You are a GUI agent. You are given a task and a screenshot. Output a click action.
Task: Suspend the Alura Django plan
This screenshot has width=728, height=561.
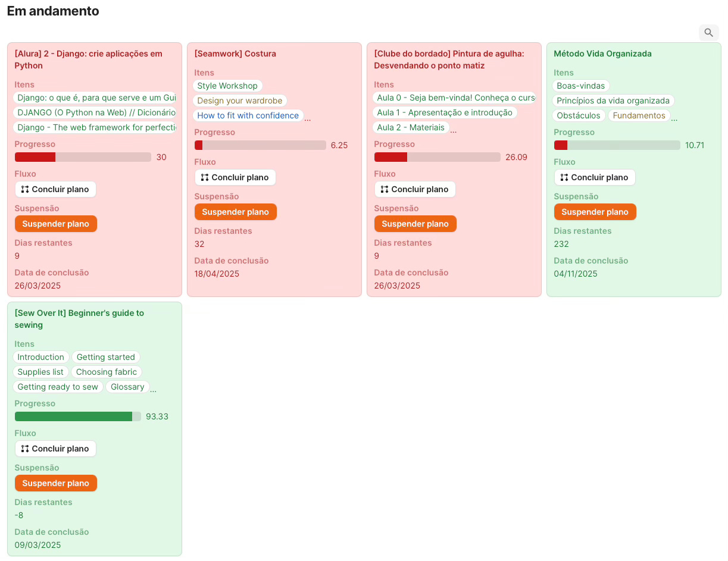pos(56,224)
